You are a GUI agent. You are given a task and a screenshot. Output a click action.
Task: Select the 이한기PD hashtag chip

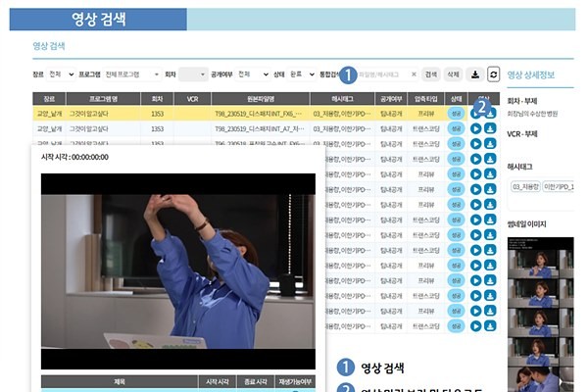tap(559, 186)
